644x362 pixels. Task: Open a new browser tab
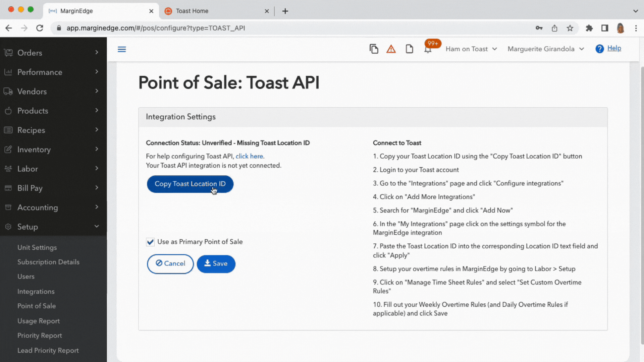point(285,11)
